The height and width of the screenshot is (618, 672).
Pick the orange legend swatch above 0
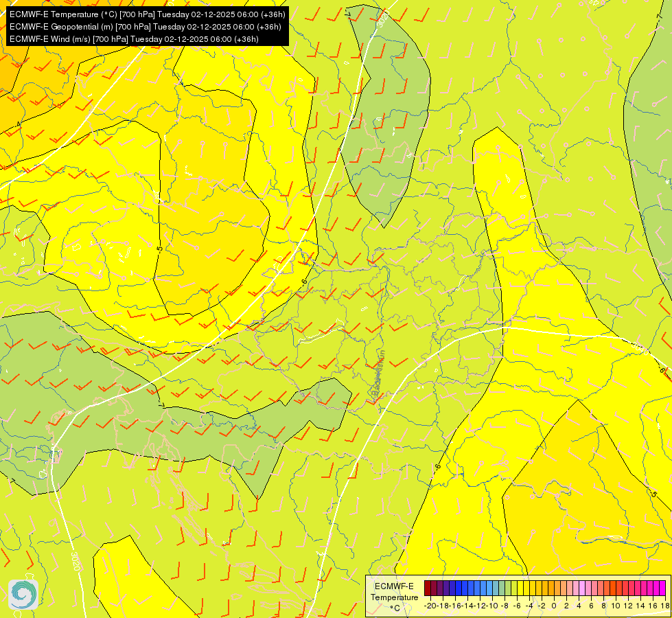tap(557, 588)
